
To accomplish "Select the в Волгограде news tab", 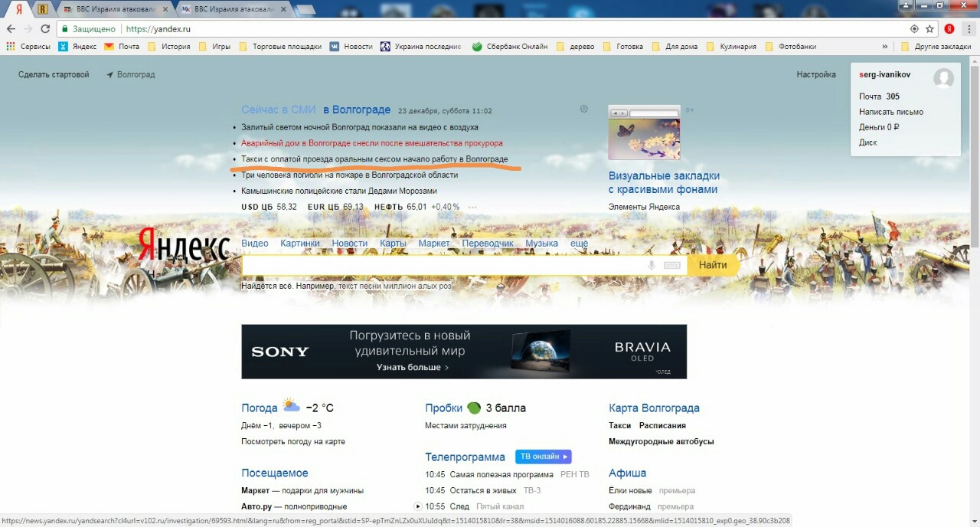I will click(x=357, y=110).
